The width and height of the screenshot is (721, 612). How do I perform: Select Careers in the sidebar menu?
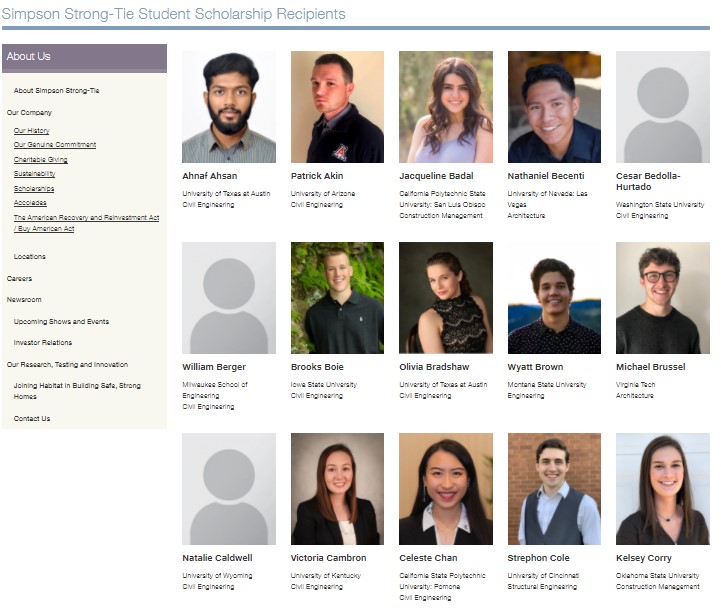tap(19, 279)
